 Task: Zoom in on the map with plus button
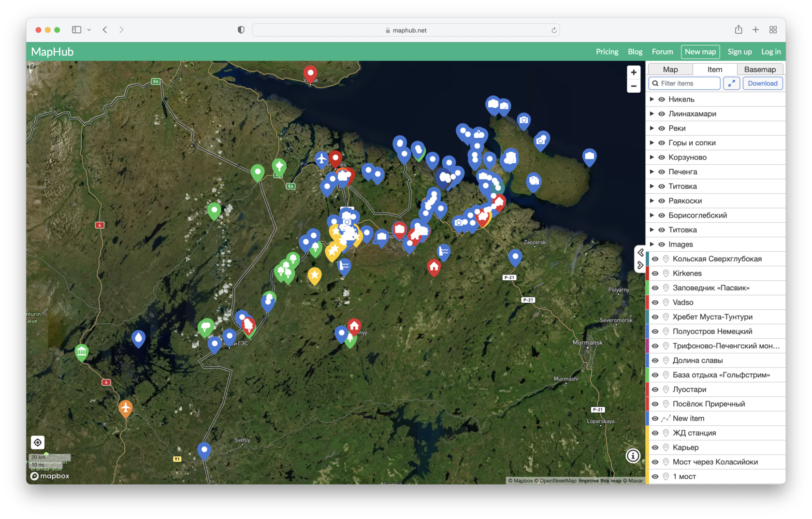[633, 72]
